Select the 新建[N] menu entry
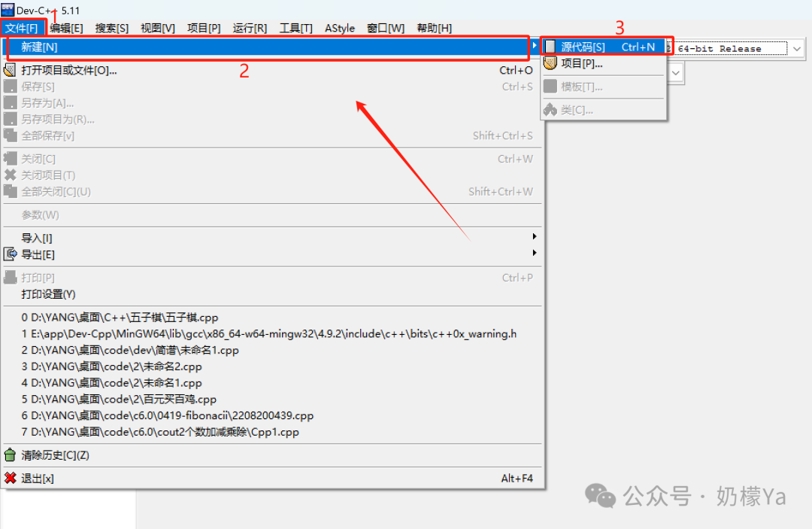812x529 pixels. (x=272, y=47)
